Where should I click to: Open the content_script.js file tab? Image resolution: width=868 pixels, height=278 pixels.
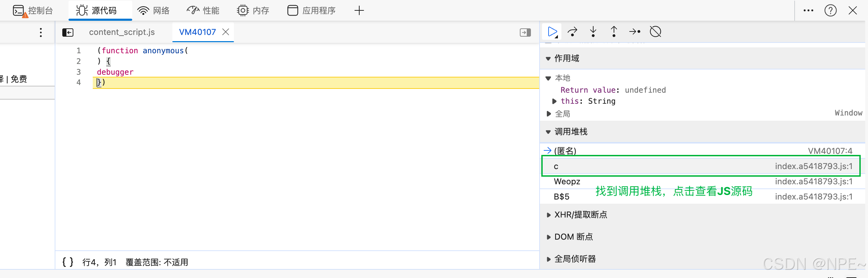(122, 32)
